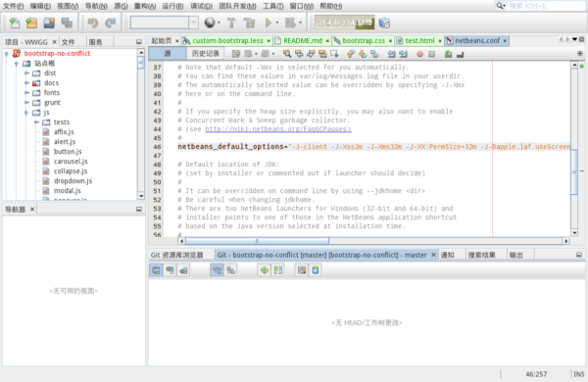This screenshot has height=382, width=588.
Task: Expand the dist folder node
Action: pos(26,73)
